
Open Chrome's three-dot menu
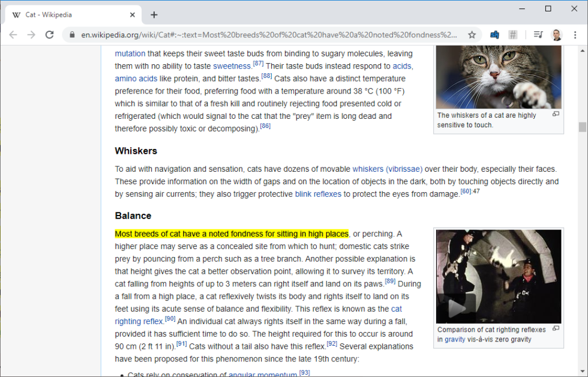[575, 35]
